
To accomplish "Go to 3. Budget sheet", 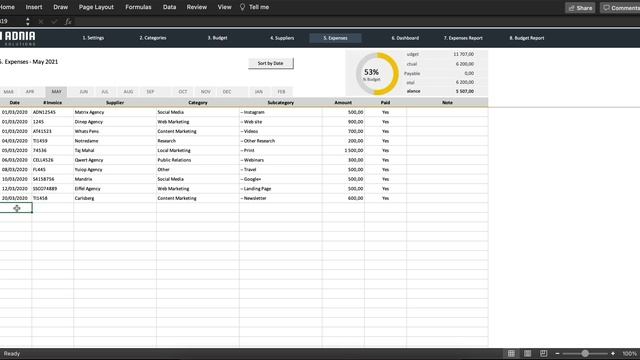I will click(x=217, y=38).
